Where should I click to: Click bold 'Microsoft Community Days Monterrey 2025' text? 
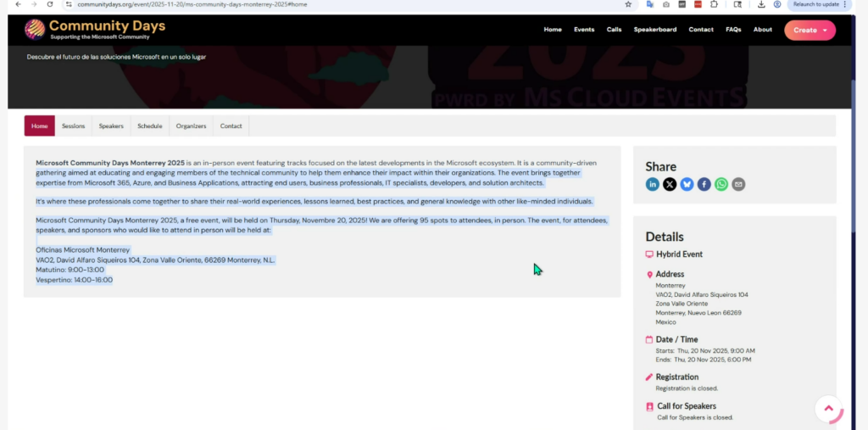(110, 163)
